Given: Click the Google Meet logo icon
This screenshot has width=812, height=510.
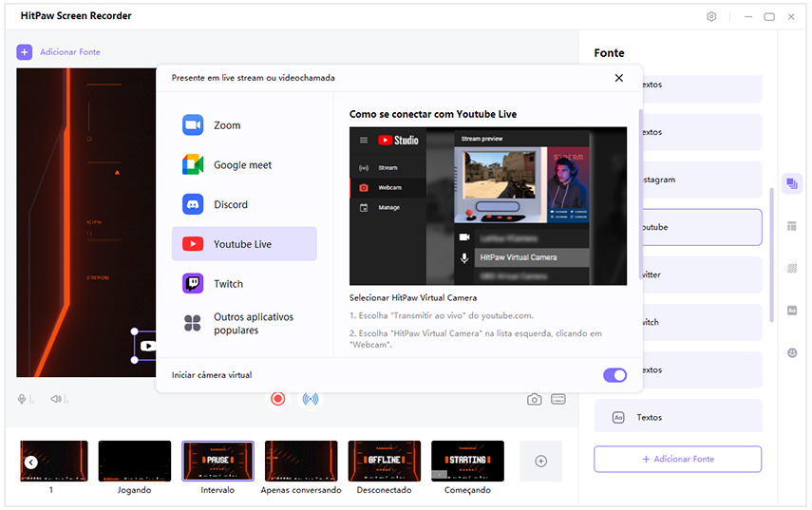Looking at the screenshot, I should tap(193, 164).
